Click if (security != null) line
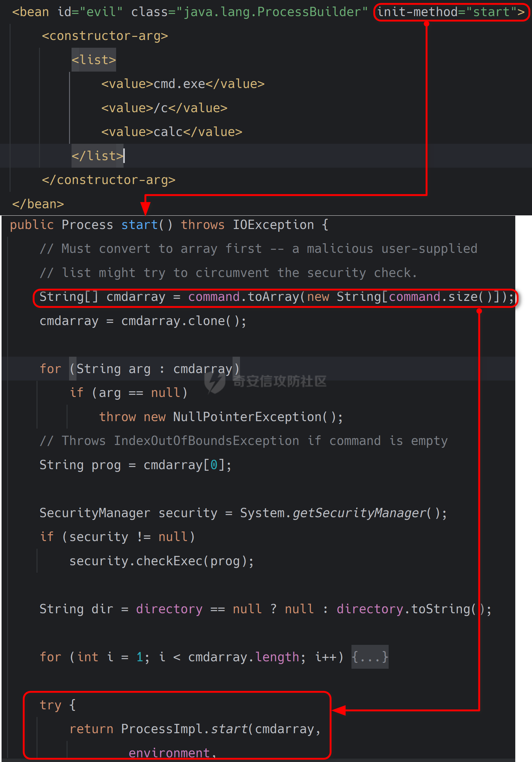Image resolution: width=532 pixels, height=762 pixels. [x=117, y=537]
